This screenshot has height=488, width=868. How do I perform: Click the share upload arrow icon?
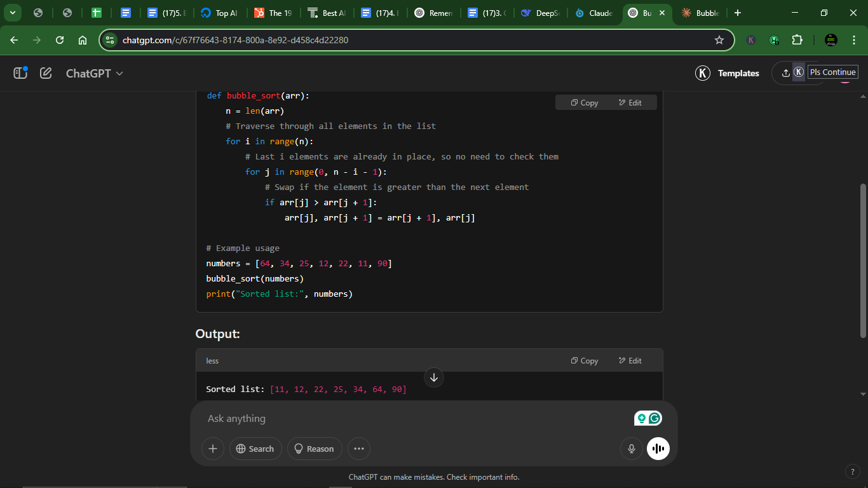(785, 73)
